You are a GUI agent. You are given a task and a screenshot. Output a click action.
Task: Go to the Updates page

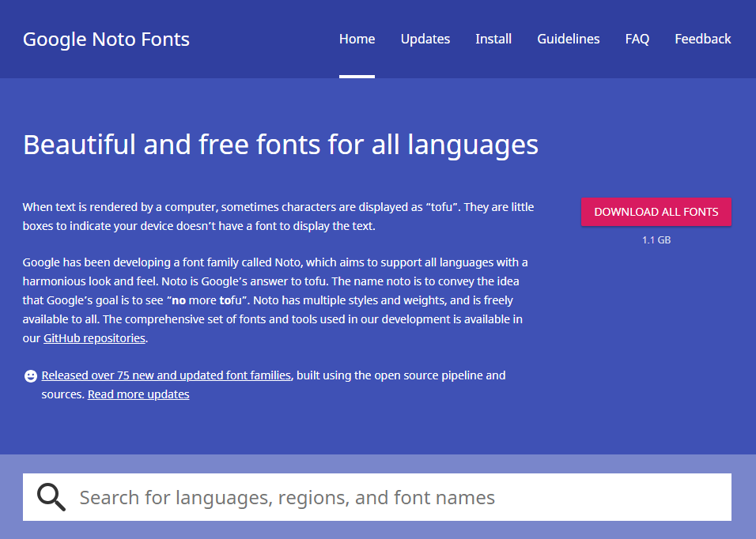pos(425,39)
